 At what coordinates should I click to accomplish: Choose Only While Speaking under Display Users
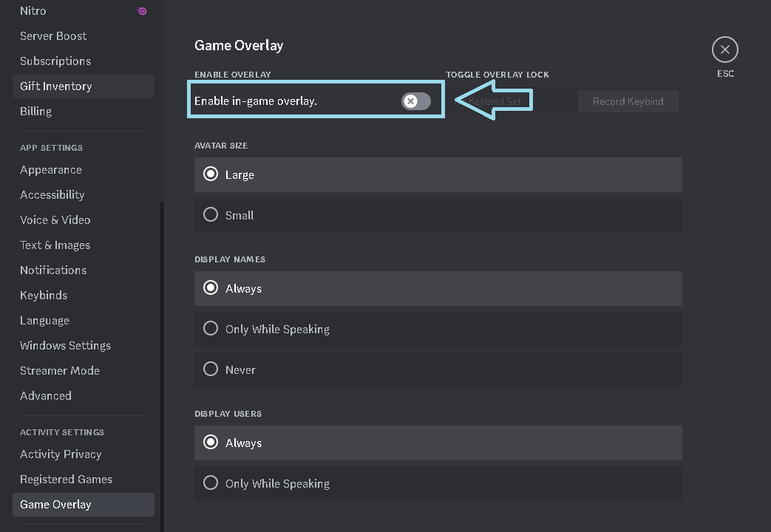(x=438, y=483)
